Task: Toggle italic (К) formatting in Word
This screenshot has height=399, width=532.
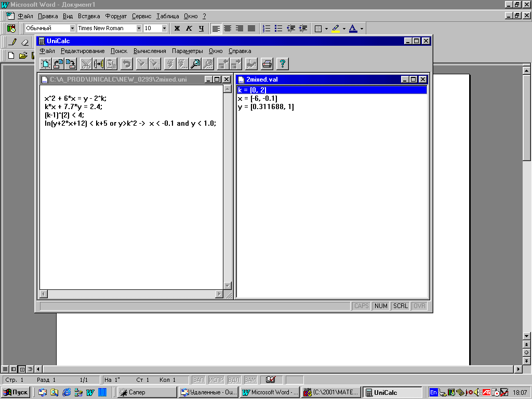Action: pos(189,29)
